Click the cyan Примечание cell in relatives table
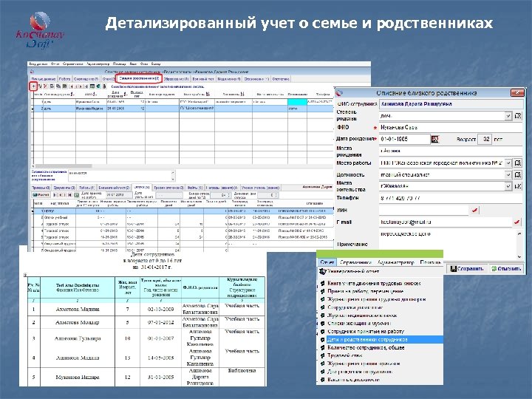Viewport: 532px width, 399px height. click(297, 102)
